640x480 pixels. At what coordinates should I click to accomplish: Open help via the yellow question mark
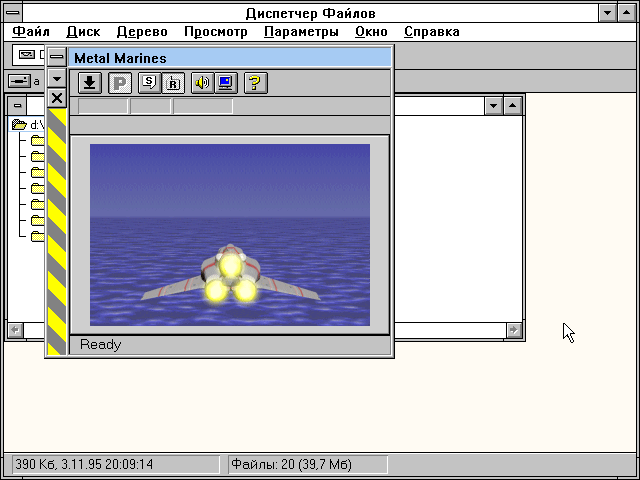point(256,83)
